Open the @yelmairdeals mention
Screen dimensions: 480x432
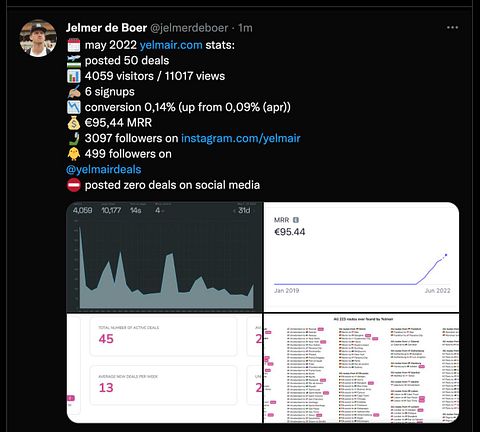tap(104, 169)
